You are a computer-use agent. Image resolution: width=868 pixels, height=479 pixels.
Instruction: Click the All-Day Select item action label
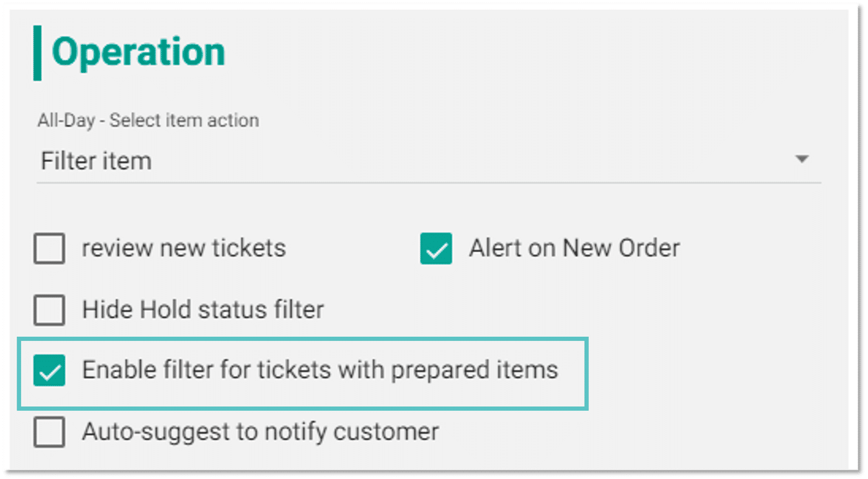tap(148, 121)
